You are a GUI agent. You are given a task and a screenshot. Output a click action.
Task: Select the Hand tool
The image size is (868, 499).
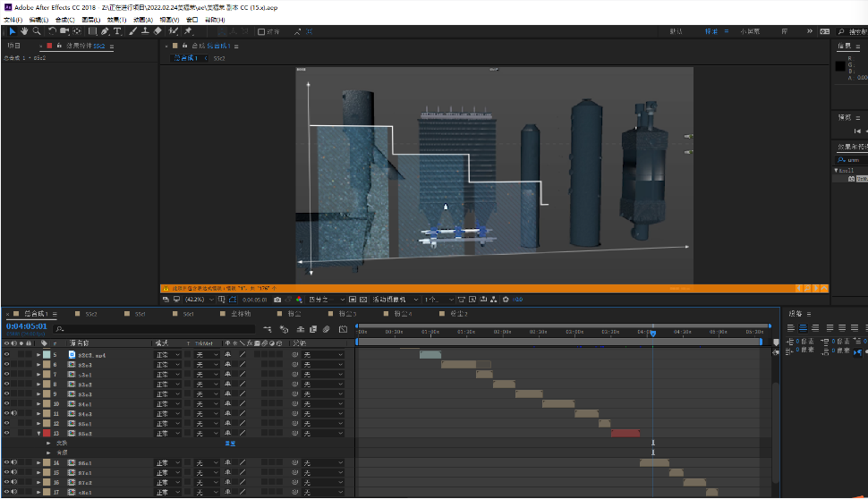pos(24,31)
